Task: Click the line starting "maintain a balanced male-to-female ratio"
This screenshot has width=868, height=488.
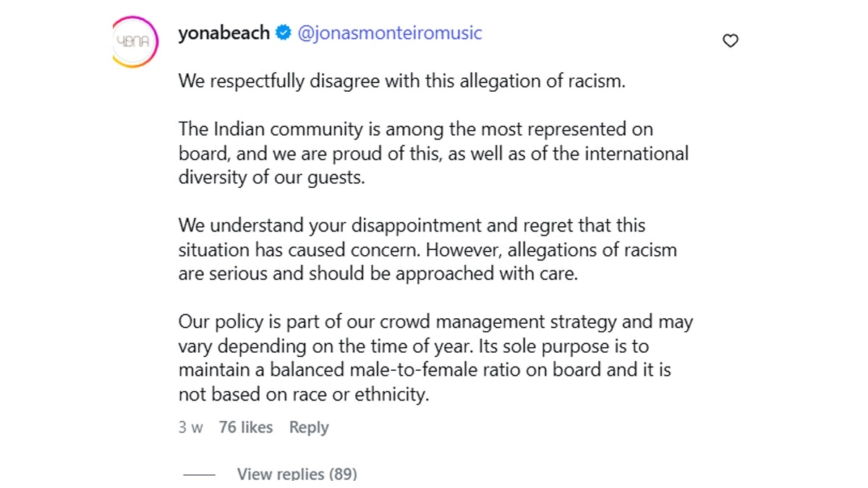Action: coord(425,371)
